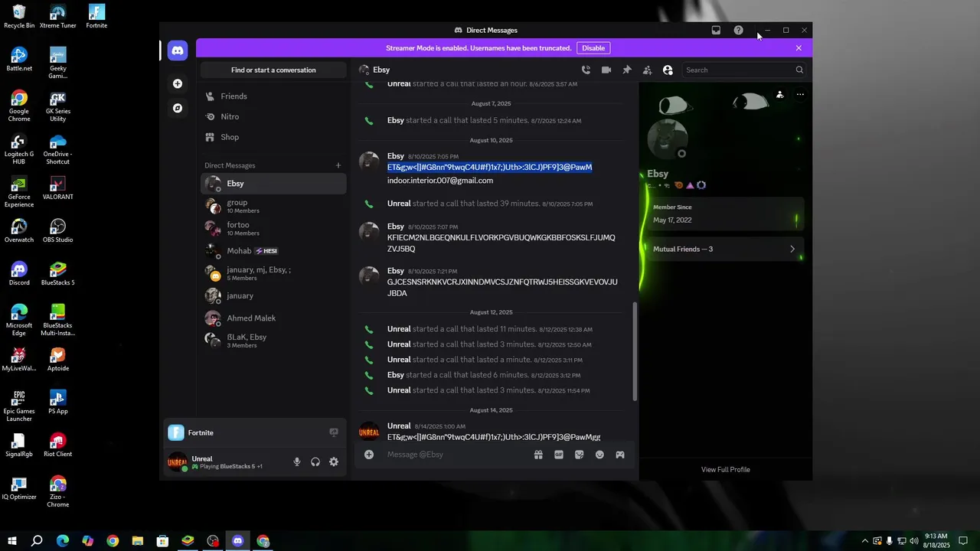Image resolution: width=980 pixels, height=551 pixels.
Task: Select the OBS Studio desktop shortcut
Action: click(58, 231)
